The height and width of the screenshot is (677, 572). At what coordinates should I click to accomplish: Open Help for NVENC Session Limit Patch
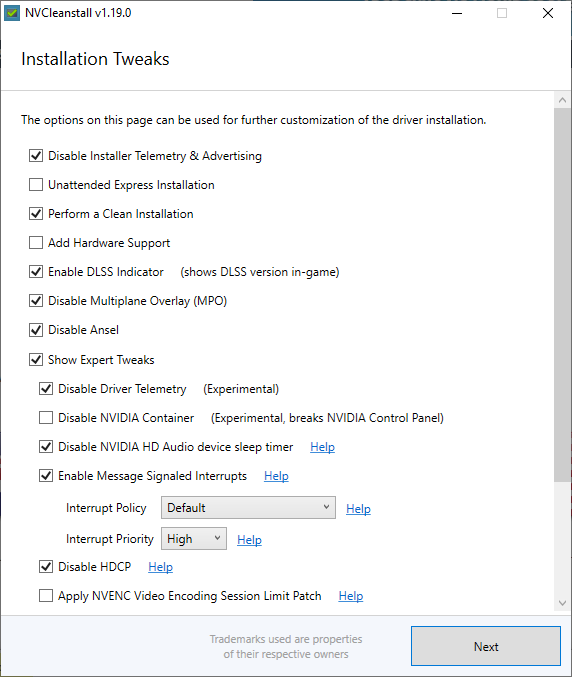[351, 596]
